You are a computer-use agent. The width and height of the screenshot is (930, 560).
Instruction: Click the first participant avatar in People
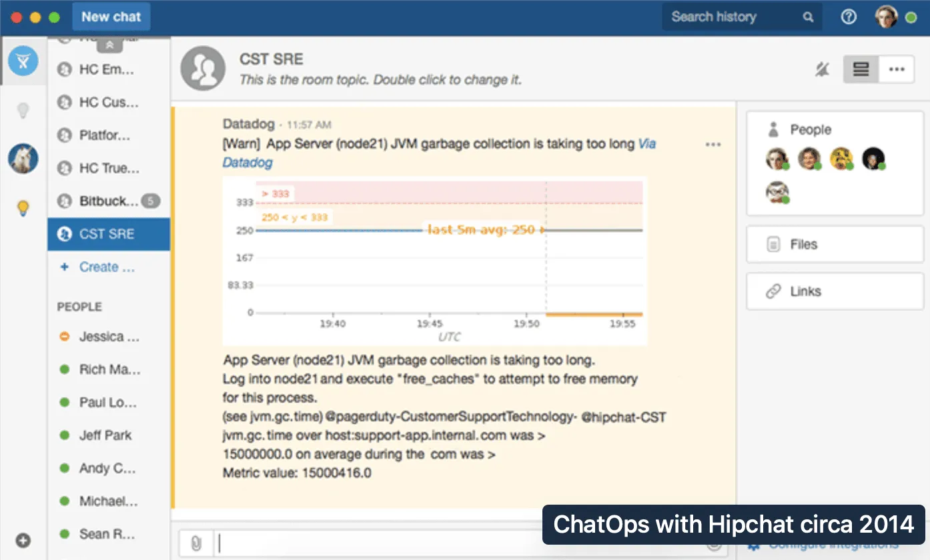777,159
